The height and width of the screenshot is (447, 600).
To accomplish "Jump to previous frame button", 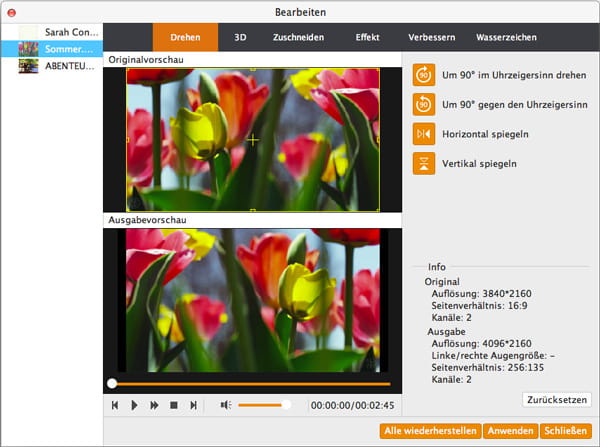I will tap(115, 405).
